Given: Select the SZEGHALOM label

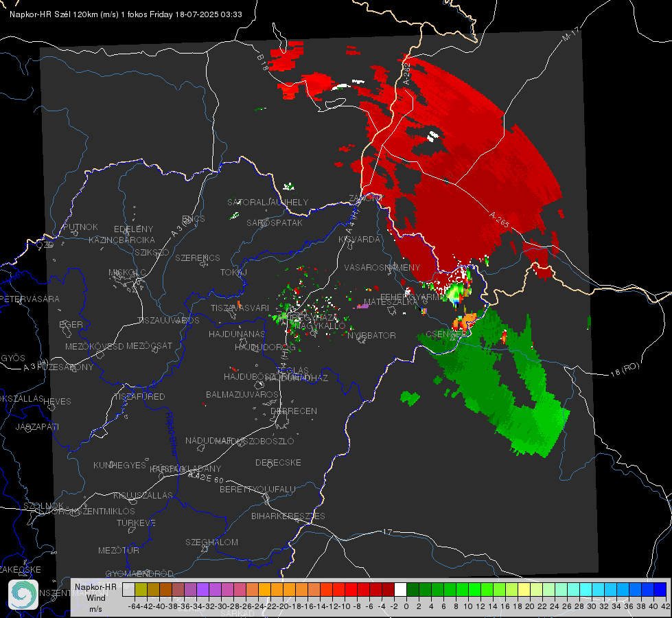Looking at the screenshot, I should (211, 542).
